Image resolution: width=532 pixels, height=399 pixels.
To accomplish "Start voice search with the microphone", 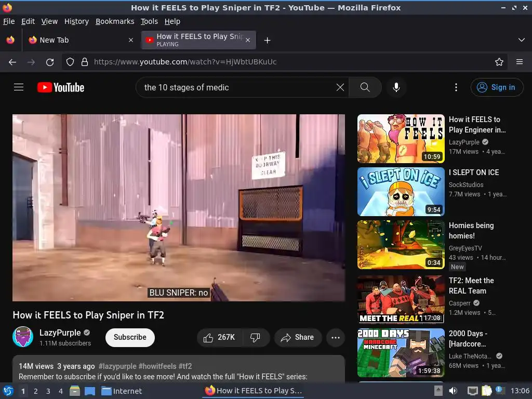I will point(396,87).
